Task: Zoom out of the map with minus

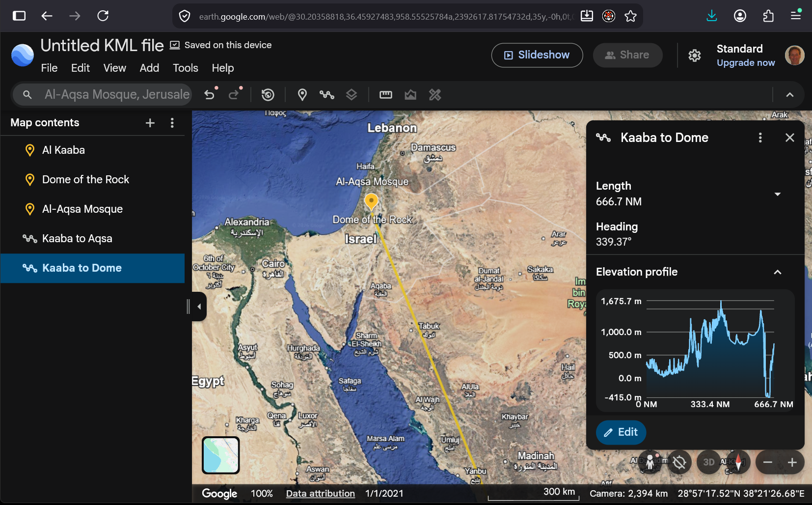Action: pyautogui.click(x=768, y=462)
